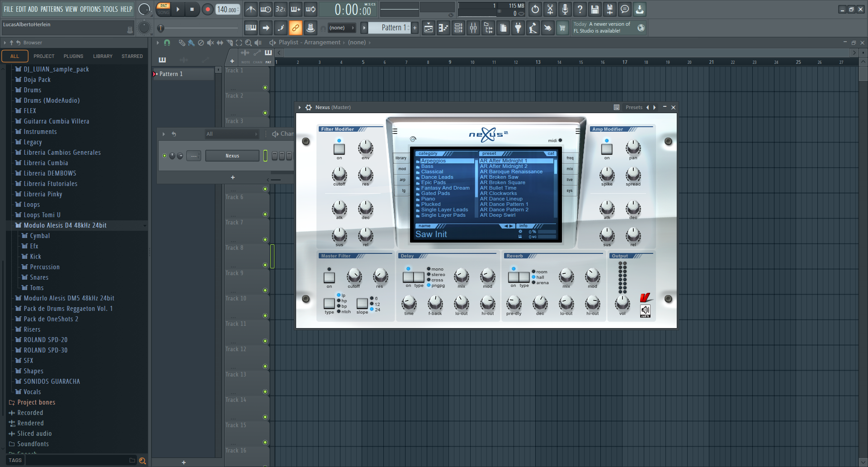This screenshot has width=868, height=467.
Task: Click the save project floppy icon
Action: tap(594, 9)
